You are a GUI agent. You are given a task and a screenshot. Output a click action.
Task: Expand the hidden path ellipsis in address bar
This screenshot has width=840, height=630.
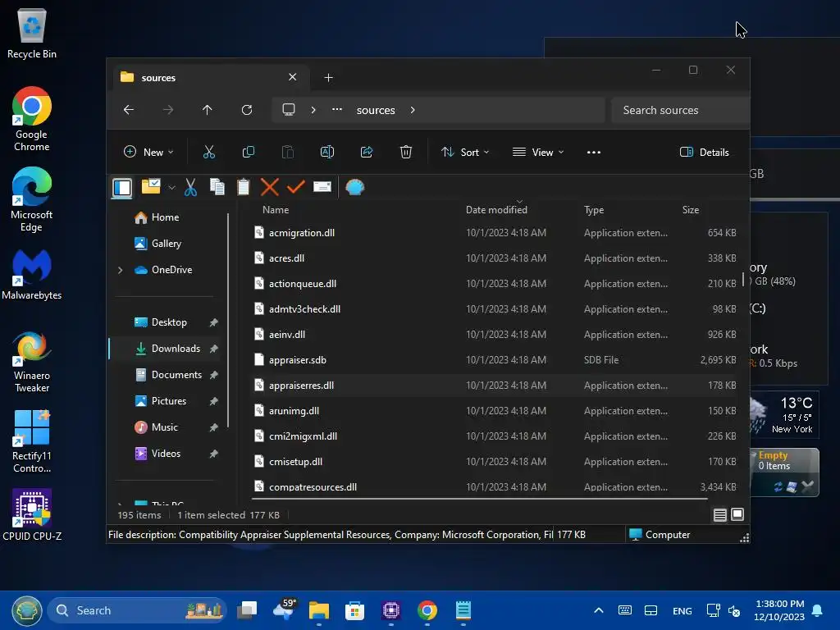click(337, 109)
